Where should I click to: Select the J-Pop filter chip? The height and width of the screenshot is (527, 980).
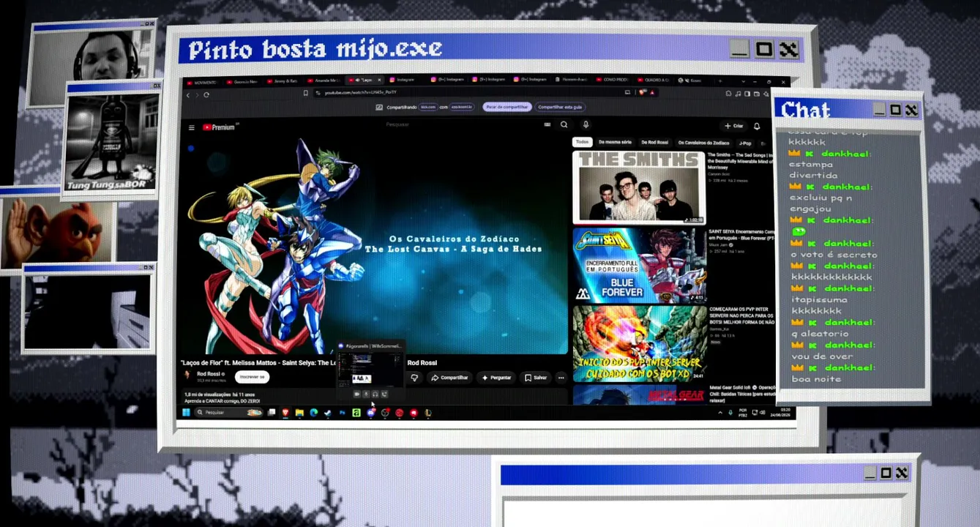pos(745,143)
